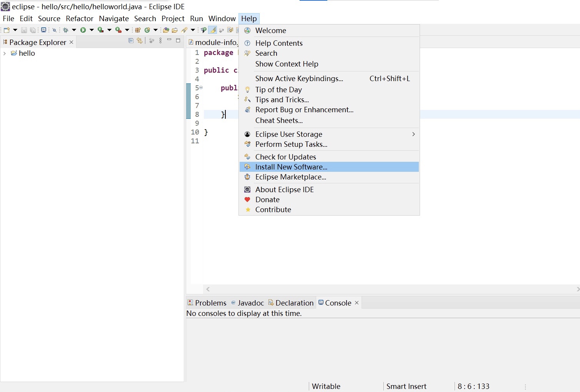Click the Coverage launch icon
Image resolution: width=580 pixels, height=392 pixels.
(x=100, y=30)
